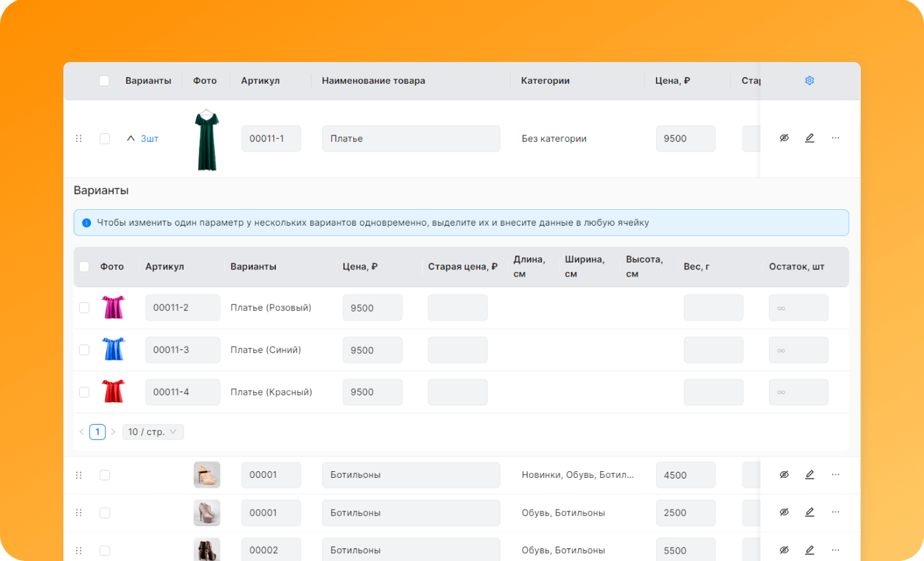Click the blue dress variant thumbnail
The image size is (924, 561).
coord(113,349)
